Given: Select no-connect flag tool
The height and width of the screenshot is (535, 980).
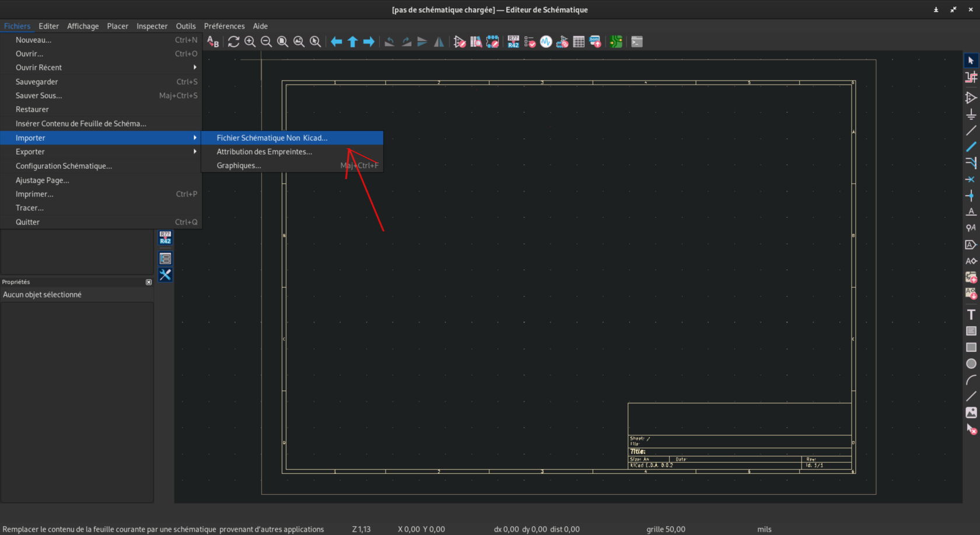Looking at the screenshot, I should coord(971,180).
